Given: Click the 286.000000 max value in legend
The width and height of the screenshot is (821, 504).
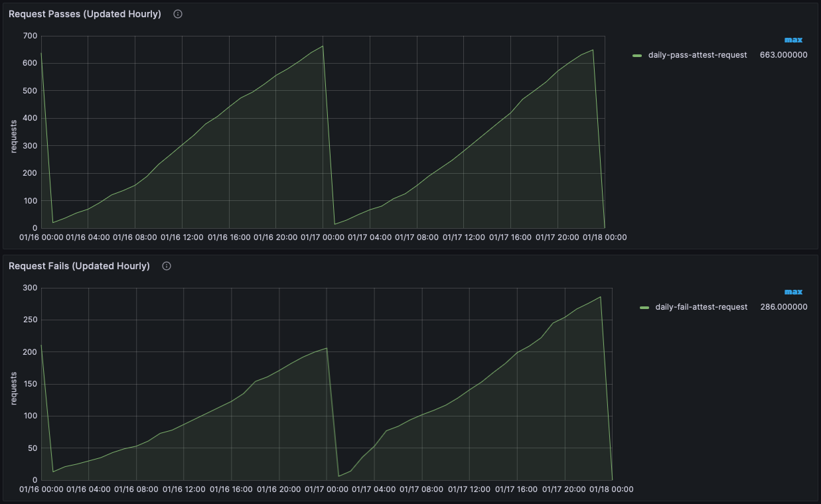Looking at the screenshot, I should point(784,307).
